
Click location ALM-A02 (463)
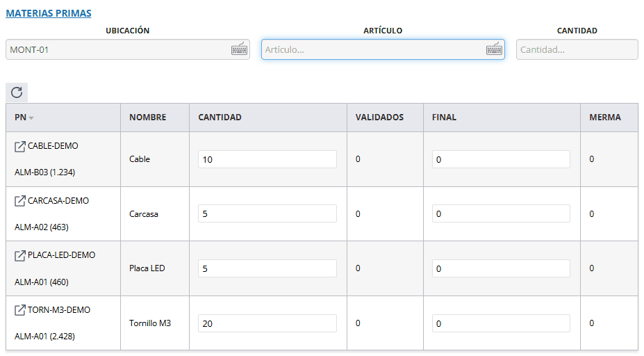(x=42, y=227)
